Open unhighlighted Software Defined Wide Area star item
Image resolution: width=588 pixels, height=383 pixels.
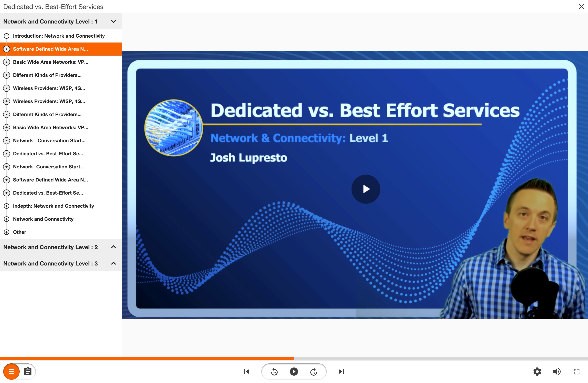point(61,180)
